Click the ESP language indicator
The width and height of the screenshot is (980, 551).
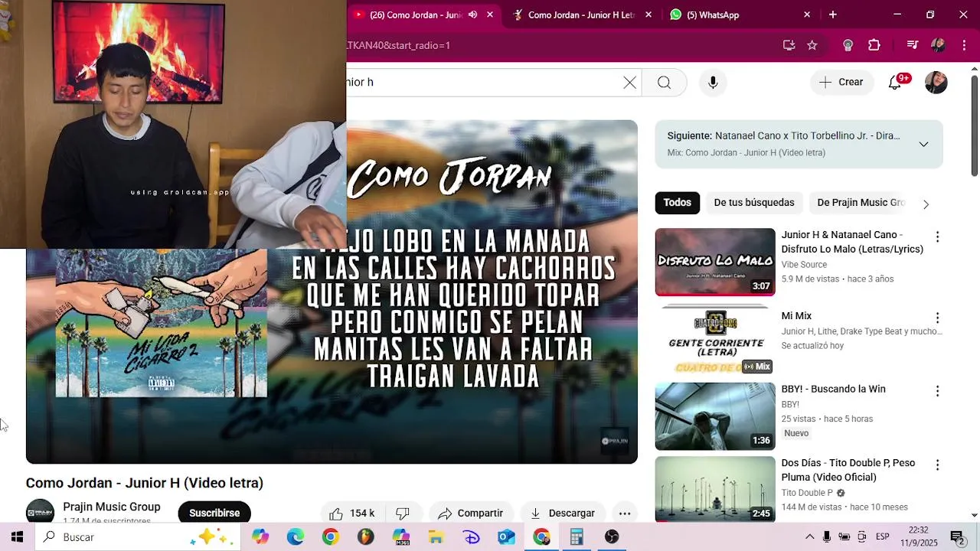click(883, 537)
